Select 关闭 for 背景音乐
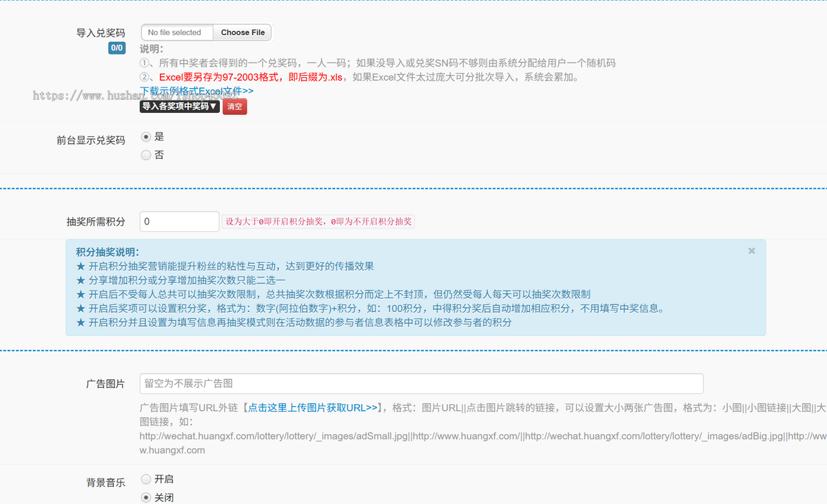The image size is (827, 504). click(x=145, y=497)
